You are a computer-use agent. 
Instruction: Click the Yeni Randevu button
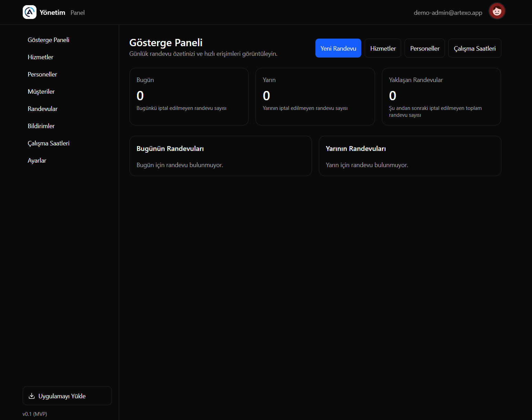coord(338,48)
